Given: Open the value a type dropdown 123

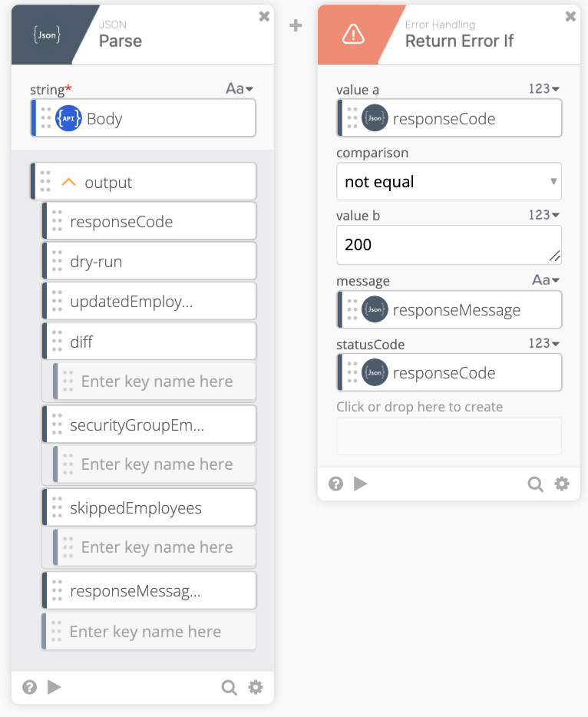Looking at the screenshot, I should (x=544, y=89).
